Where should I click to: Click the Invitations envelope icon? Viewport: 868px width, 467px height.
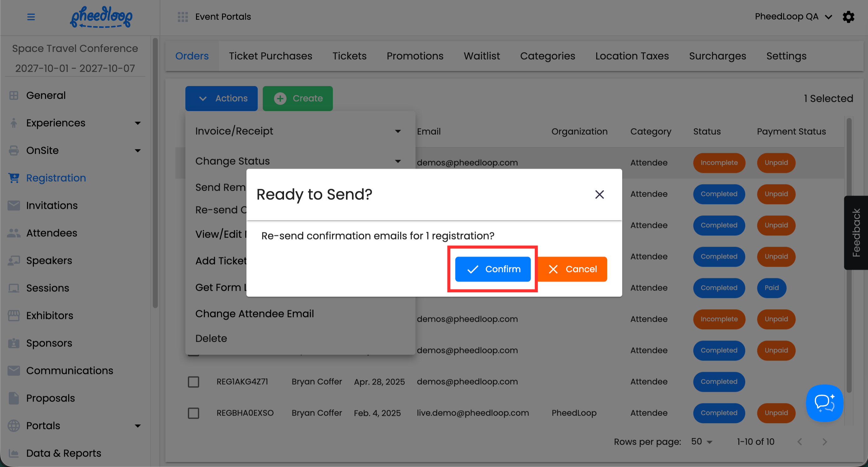14,205
